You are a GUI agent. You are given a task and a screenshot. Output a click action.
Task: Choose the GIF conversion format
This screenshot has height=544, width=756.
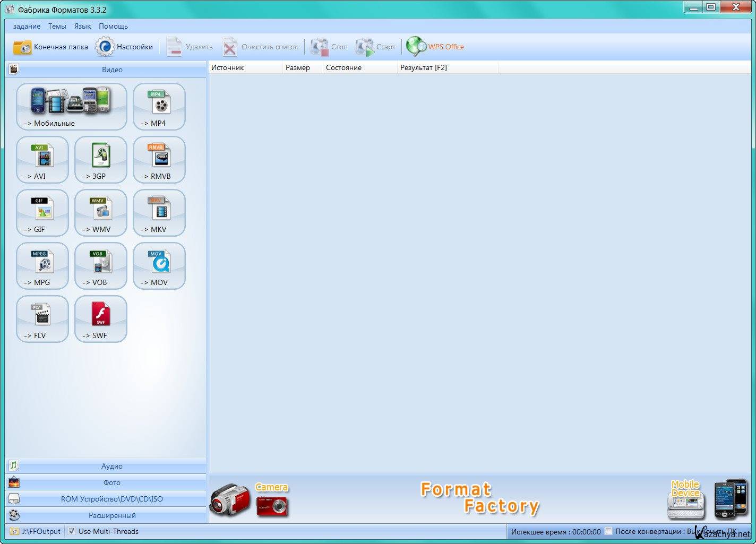pos(42,213)
